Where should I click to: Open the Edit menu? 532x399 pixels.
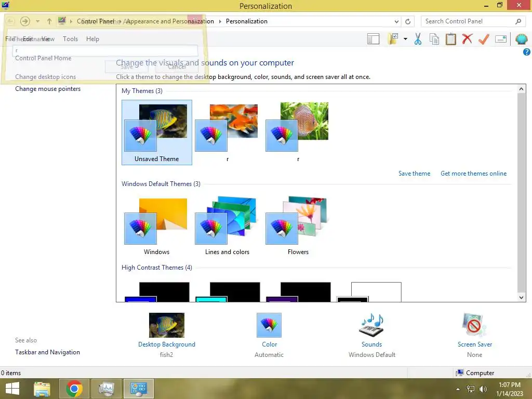pyautogui.click(x=28, y=39)
